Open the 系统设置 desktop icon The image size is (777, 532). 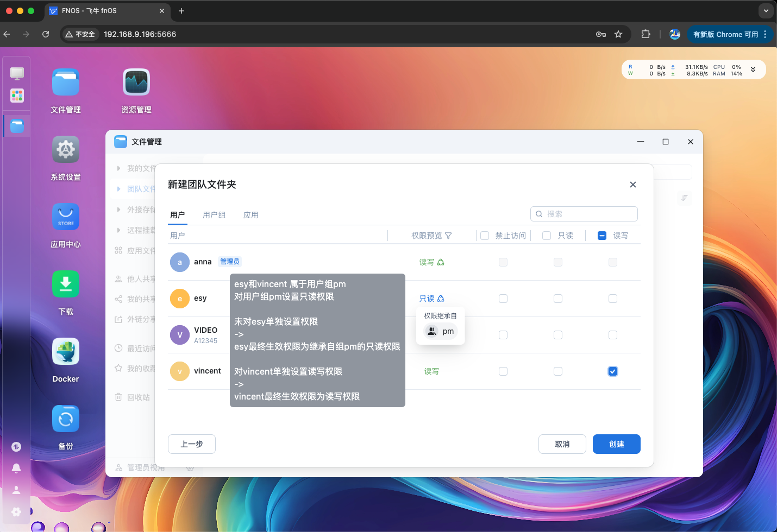(x=66, y=150)
